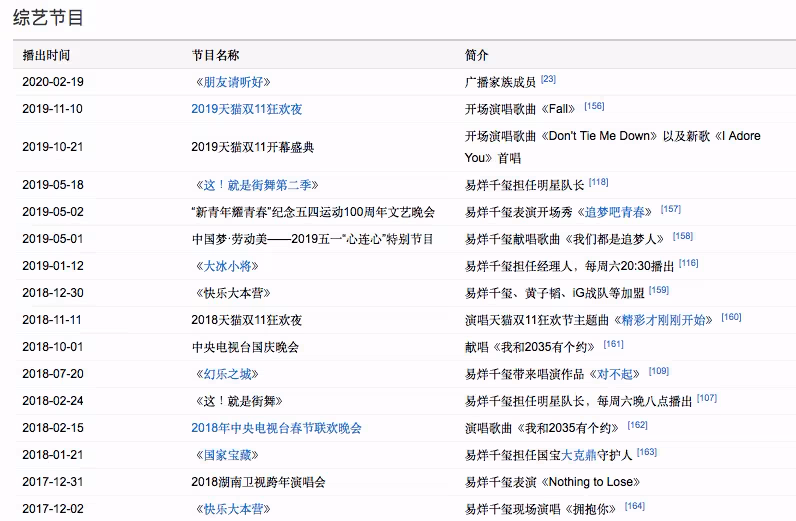
Task: Open citation reference [160]
Action: tap(731, 317)
